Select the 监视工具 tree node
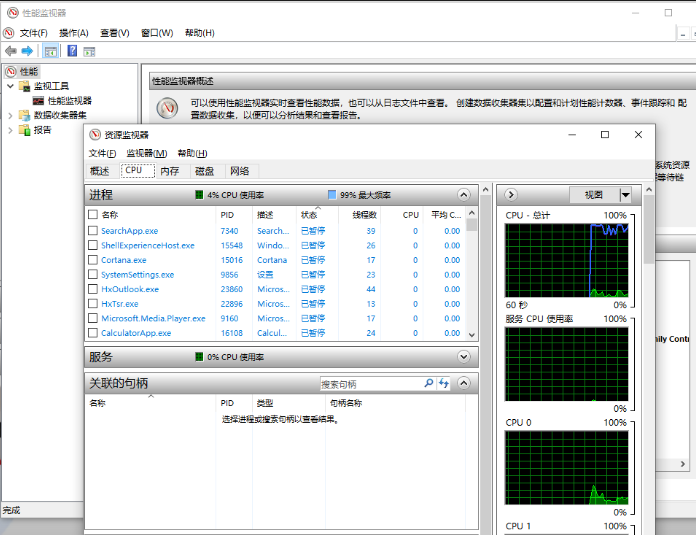Viewport: 696px width, 535px height. [x=51, y=86]
